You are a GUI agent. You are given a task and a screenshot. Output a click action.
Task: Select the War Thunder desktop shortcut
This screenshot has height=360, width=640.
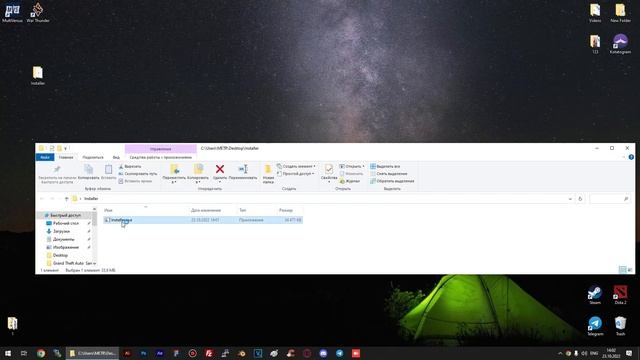(x=38, y=13)
